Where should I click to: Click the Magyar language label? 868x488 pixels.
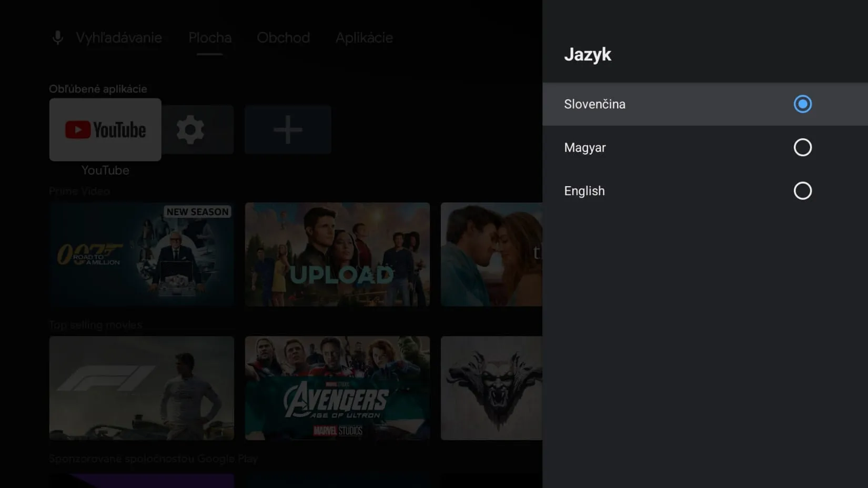[585, 148]
